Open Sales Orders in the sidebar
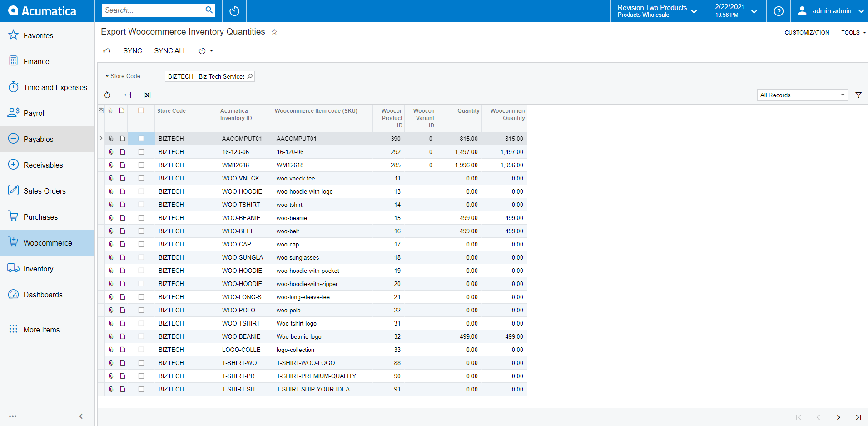Viewport: 868px width, 426px height. click(x=45, y=191)
